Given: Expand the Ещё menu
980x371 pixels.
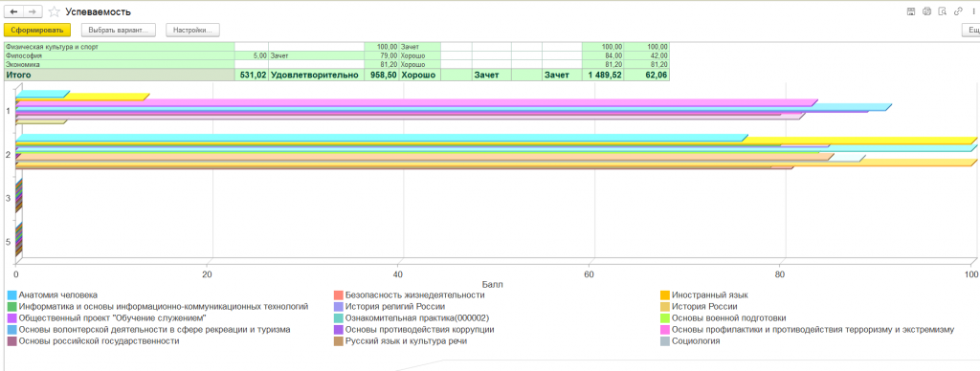Looking at the screenshot, I should 970,30.
